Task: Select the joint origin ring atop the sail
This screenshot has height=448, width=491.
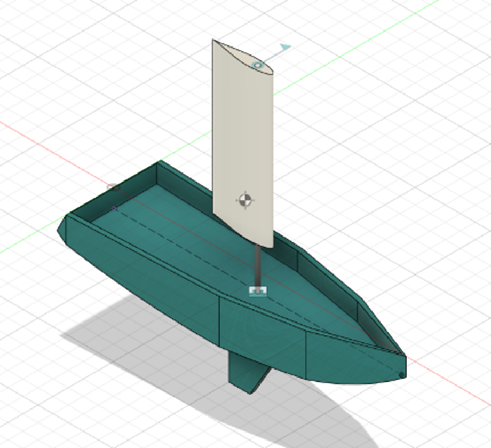Action: [258, 65]
